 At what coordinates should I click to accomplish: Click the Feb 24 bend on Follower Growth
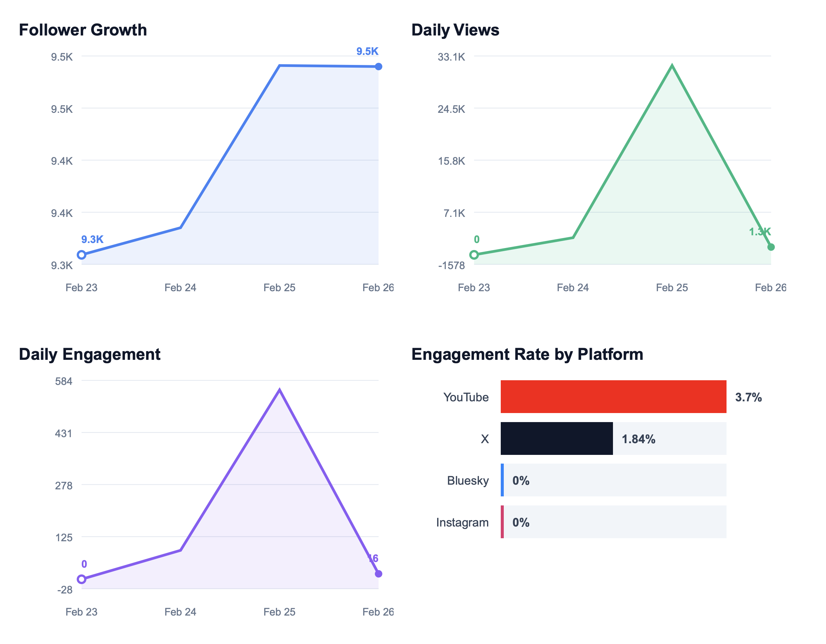[x=181, y=228]
